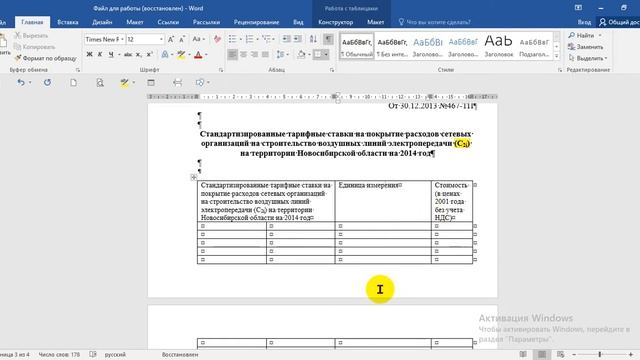The height and width of the screenshot is (360, 640).
Task: Click the numbered list icon
Action: point(249,39)
